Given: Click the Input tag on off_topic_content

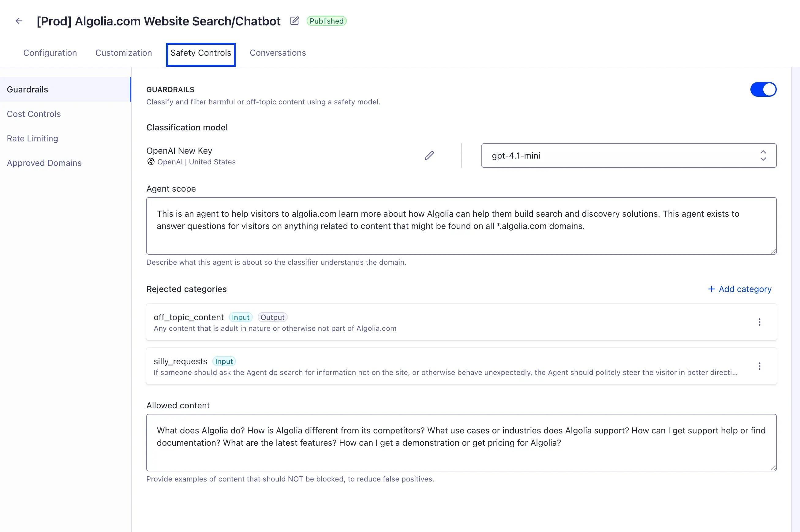Looking at the screenshot, I should (x=241, y=317).
